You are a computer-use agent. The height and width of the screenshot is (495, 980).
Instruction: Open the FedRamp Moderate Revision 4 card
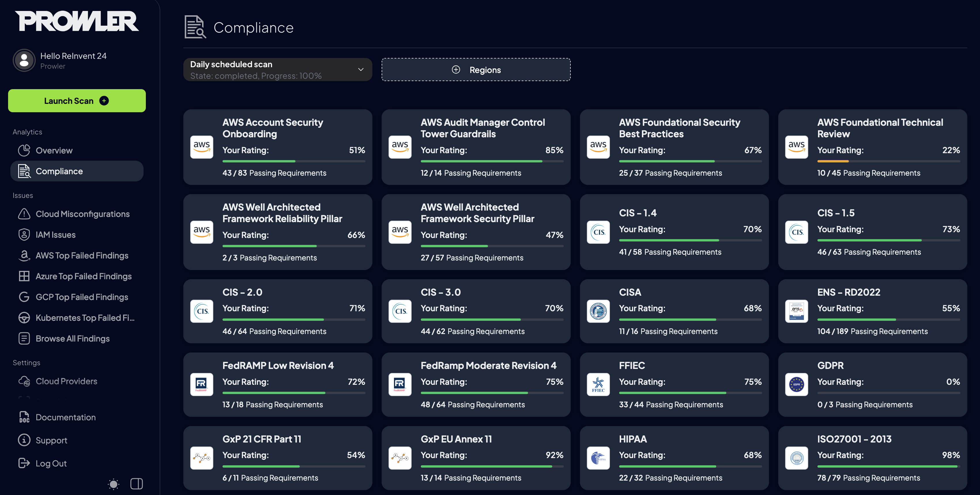click(x=476, y=385)
